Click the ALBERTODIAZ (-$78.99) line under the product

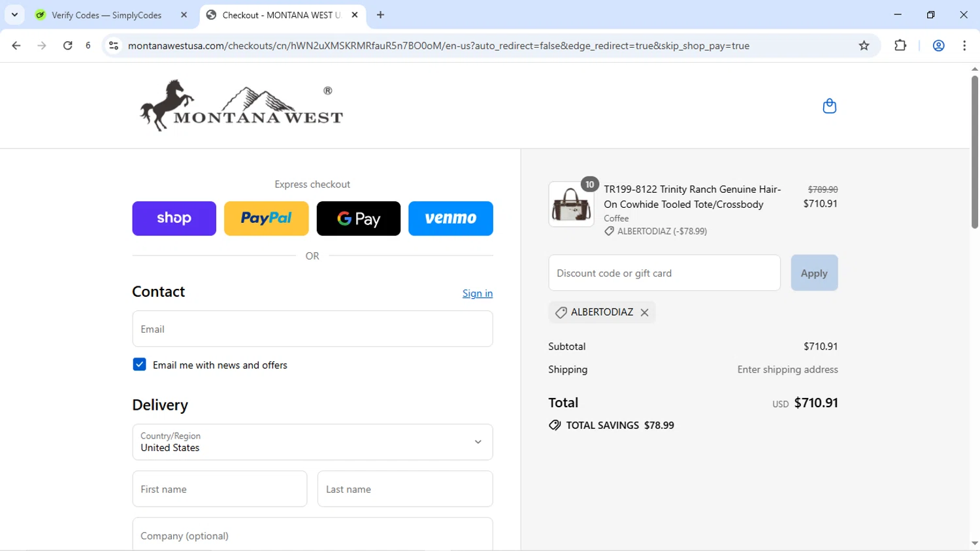pos(655,231)
